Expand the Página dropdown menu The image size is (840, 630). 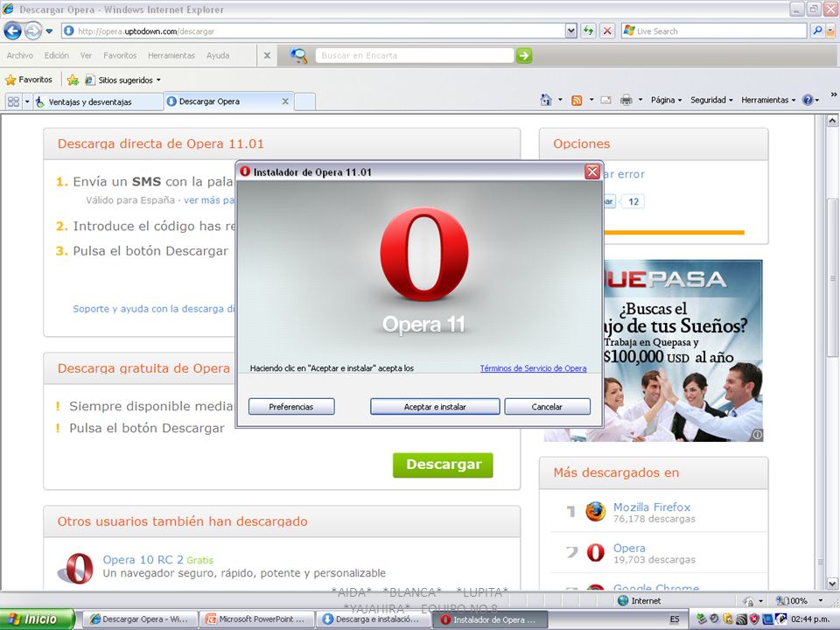(666, 100)
